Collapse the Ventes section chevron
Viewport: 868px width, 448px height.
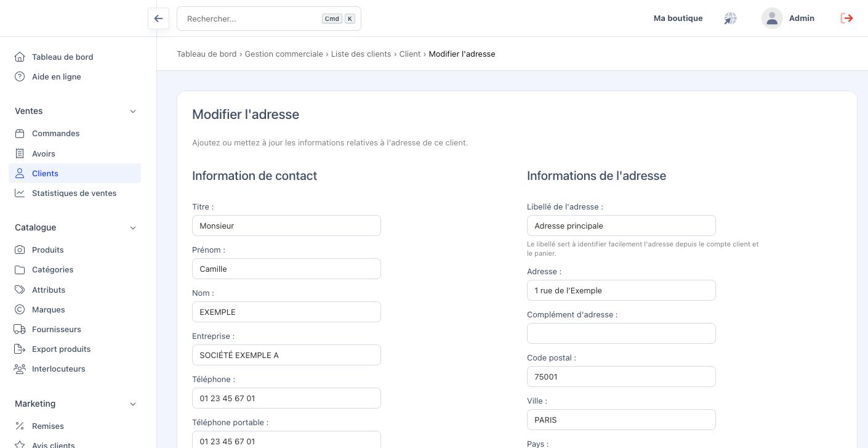click(x=133, y=111)
